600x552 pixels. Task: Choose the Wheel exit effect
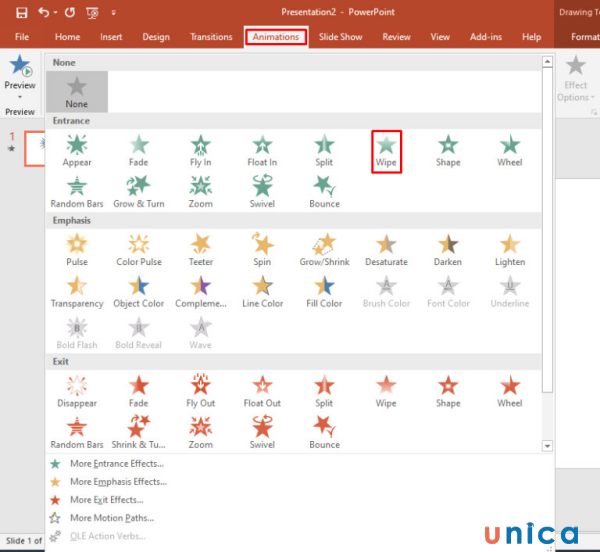tap(510, 391)
